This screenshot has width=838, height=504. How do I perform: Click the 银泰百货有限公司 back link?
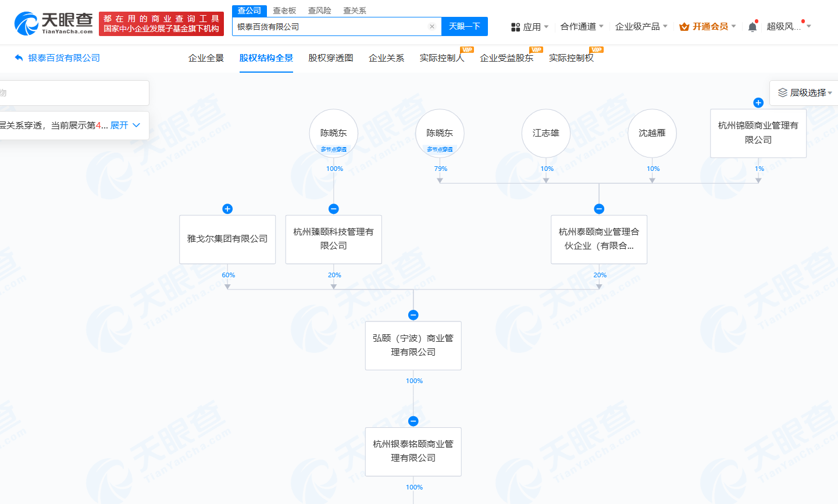[64, 58]
